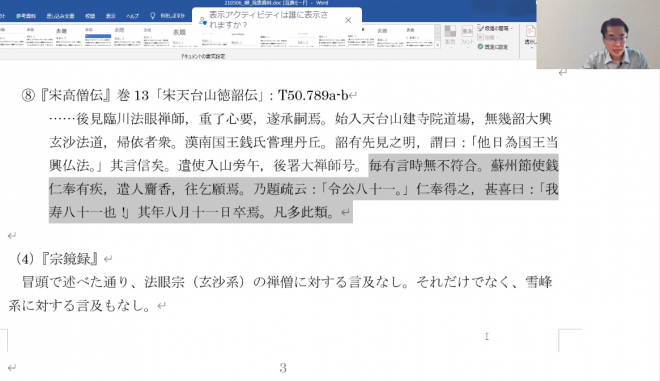Screen dimensions: 660x381
Task: Open the ヘルプ (Help) tab
Action: pyautogui.click(x=132, y=16)
